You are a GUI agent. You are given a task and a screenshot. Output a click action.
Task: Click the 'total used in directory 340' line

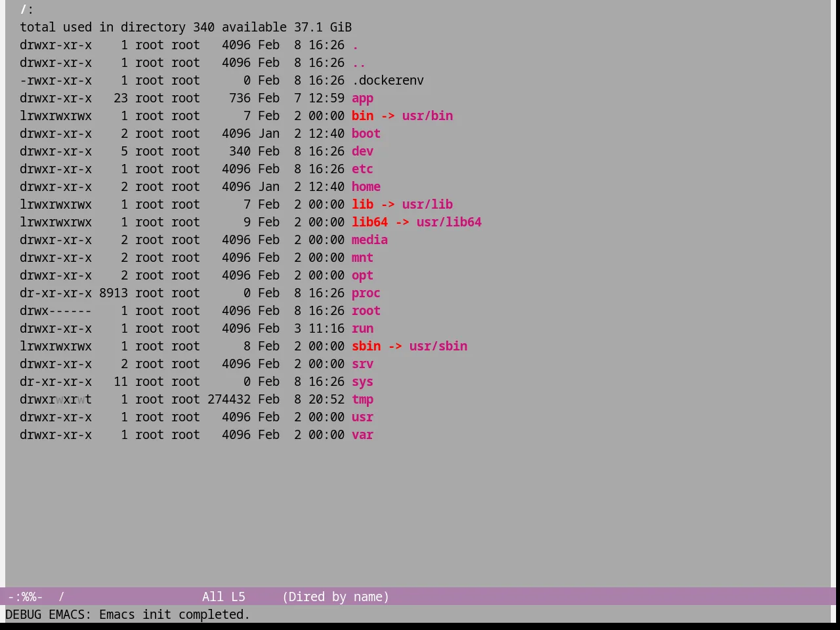coord(117,27)
